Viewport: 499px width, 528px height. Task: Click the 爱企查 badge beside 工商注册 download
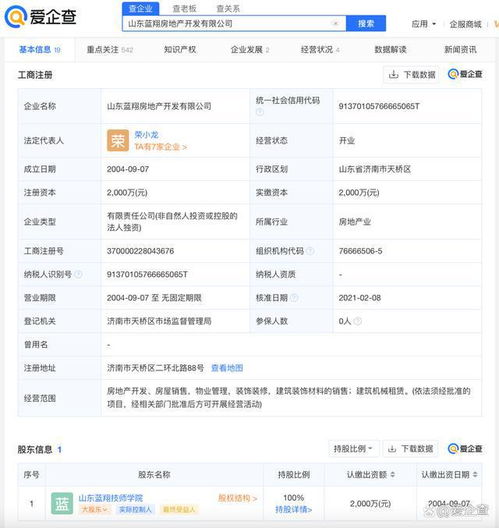(465, 74)
